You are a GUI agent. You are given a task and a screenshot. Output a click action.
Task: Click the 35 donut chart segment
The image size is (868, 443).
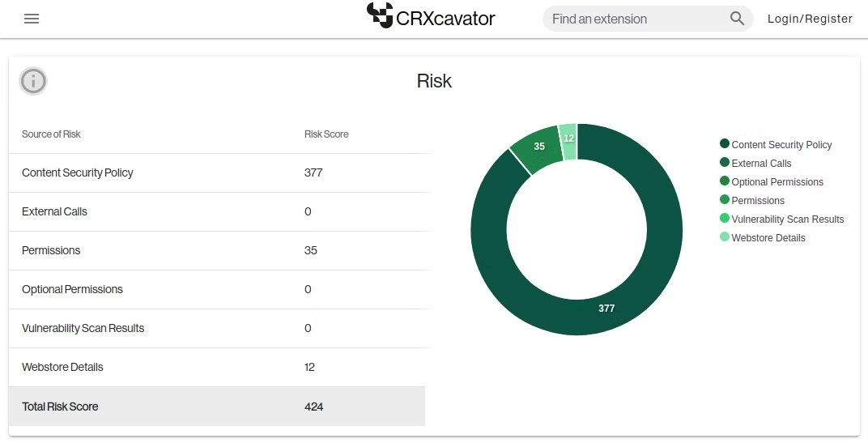click(538, 148)
